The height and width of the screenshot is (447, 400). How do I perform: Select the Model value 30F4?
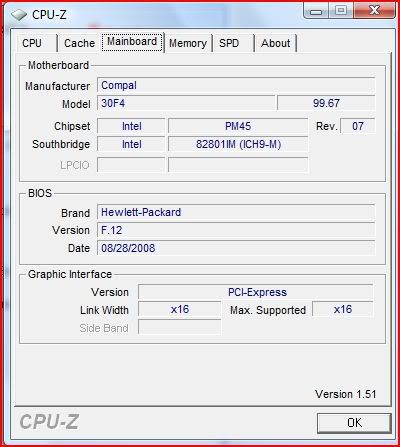186,103
